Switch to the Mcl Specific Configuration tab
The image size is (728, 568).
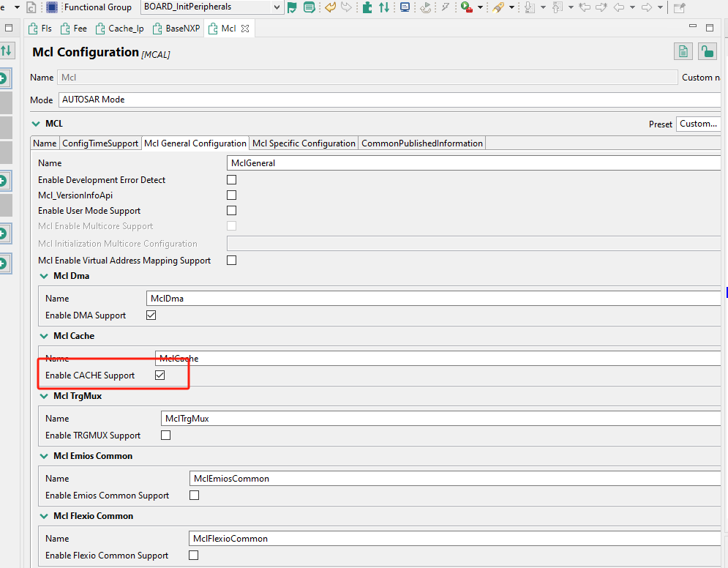(x=303, y=143)
